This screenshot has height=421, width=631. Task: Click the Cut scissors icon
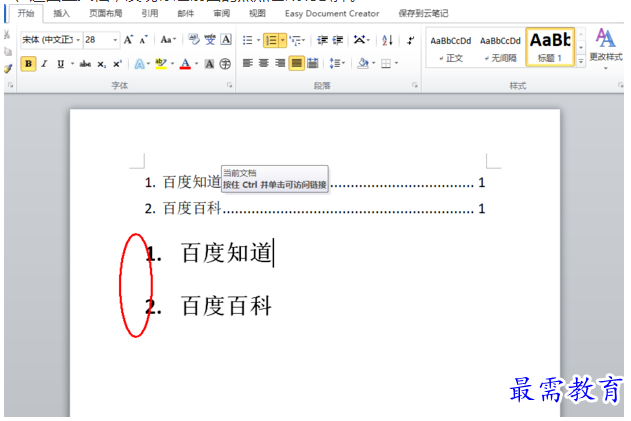pos(7,35)
